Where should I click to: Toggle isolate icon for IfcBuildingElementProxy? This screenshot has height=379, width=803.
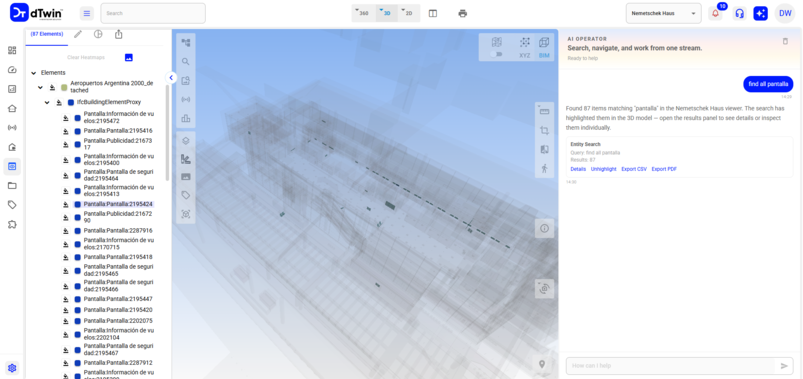coord(59,102)
